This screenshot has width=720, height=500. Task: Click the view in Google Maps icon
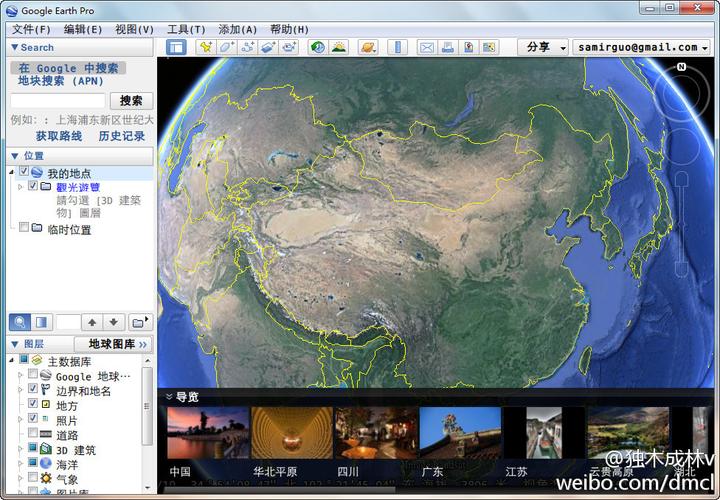(489, 47)
